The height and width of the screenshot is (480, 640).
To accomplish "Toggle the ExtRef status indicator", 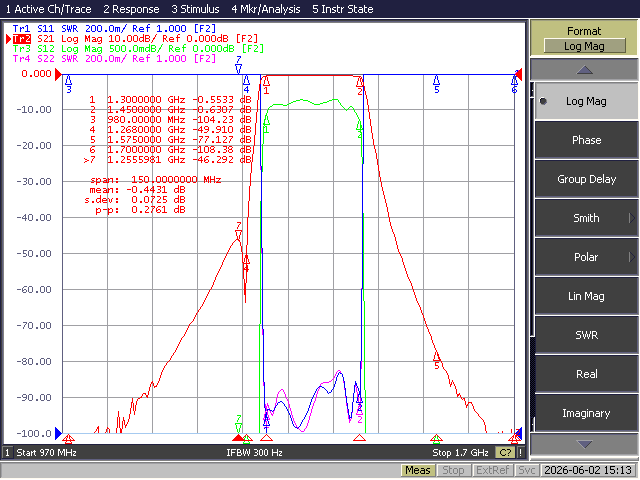I will pyautogui.click(x=492, y=470).
